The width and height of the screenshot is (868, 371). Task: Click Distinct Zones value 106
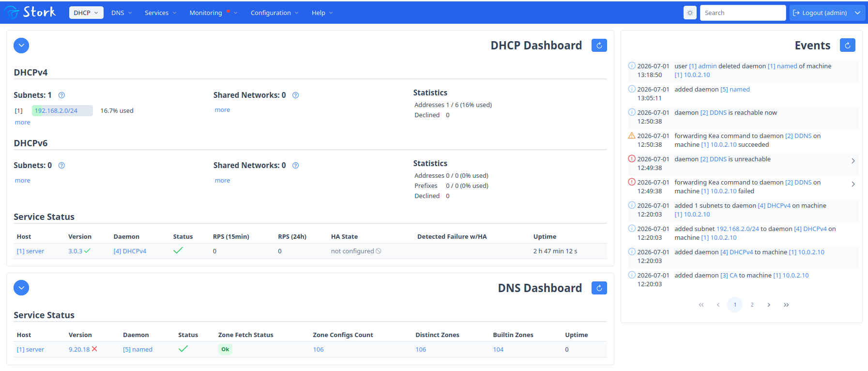(421, 350)
